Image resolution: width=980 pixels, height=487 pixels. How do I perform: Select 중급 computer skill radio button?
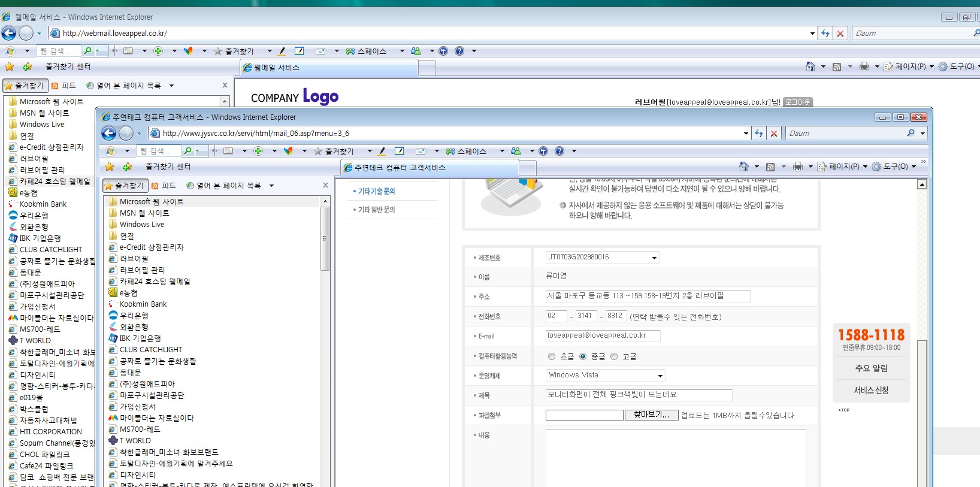tap(583, 356)
